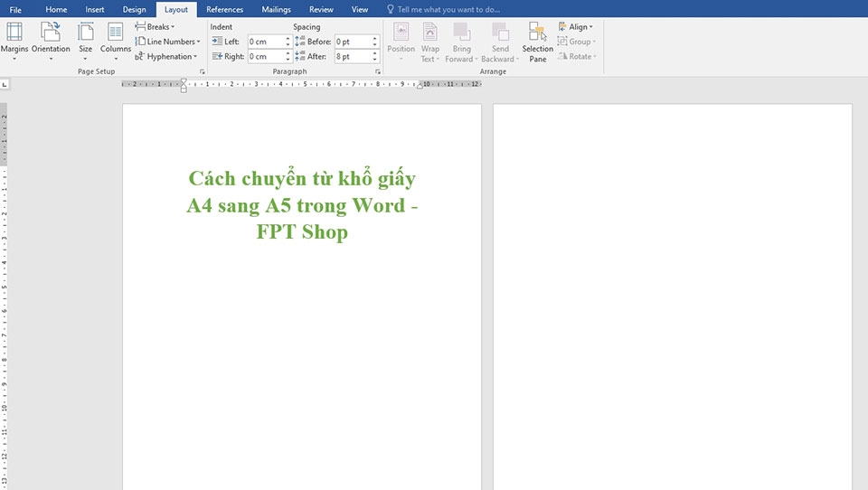Screen dimensions: 868x490
Task: Decrease Spacing After with the down arrow
Action: (374, 60)
